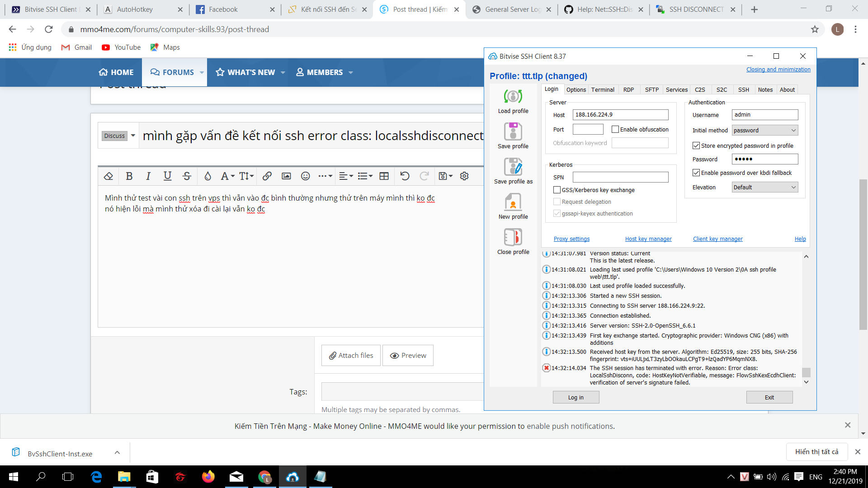
Task: Open the Windows Start menu
Action: coord(14,477)
